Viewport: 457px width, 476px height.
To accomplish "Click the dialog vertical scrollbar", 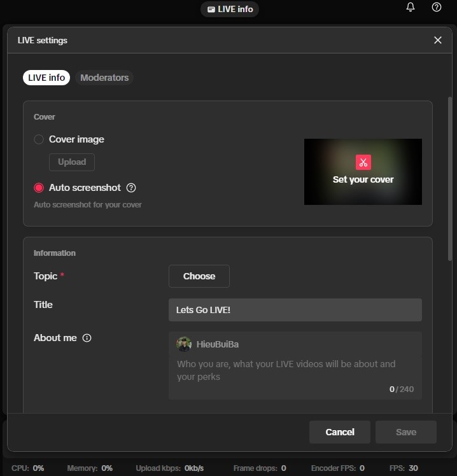I will [450, 178].
